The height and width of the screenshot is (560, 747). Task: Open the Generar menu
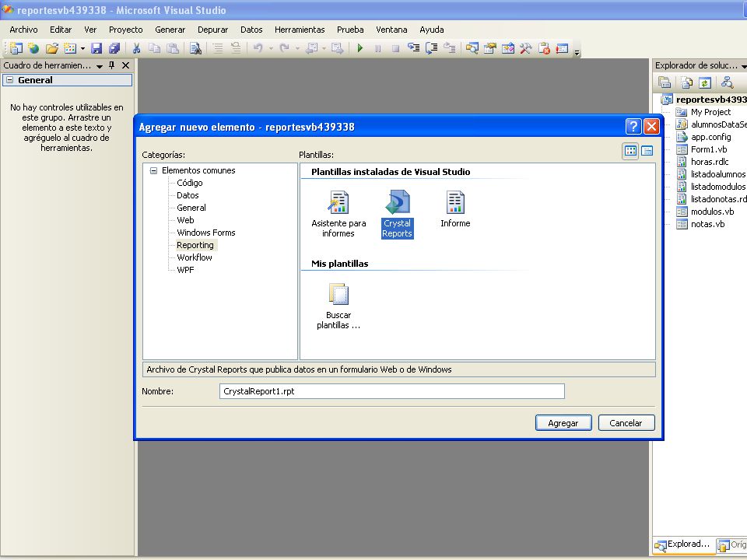point(170,30)
